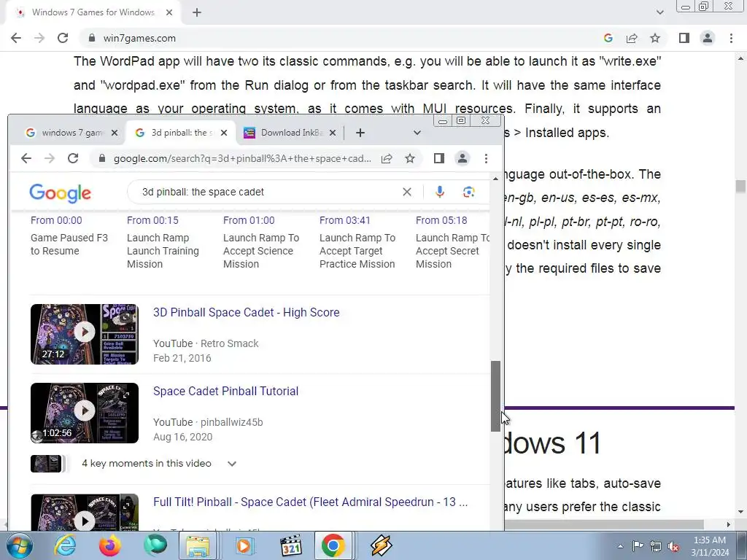Select the 3d pinball Google search tab
The height and width of the screenshot is (560, 747).
coord(182,133)
